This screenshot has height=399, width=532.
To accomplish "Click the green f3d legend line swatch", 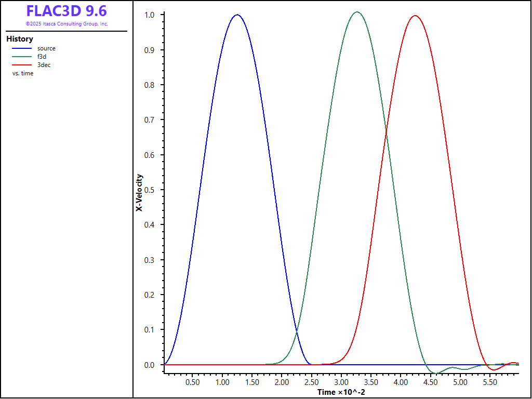I will pyautogui.click(x=22, y=57).
